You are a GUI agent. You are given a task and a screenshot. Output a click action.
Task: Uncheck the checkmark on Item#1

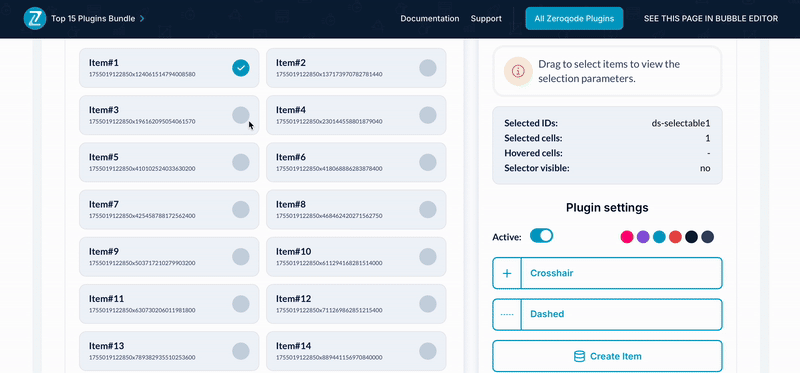point(241,68)
